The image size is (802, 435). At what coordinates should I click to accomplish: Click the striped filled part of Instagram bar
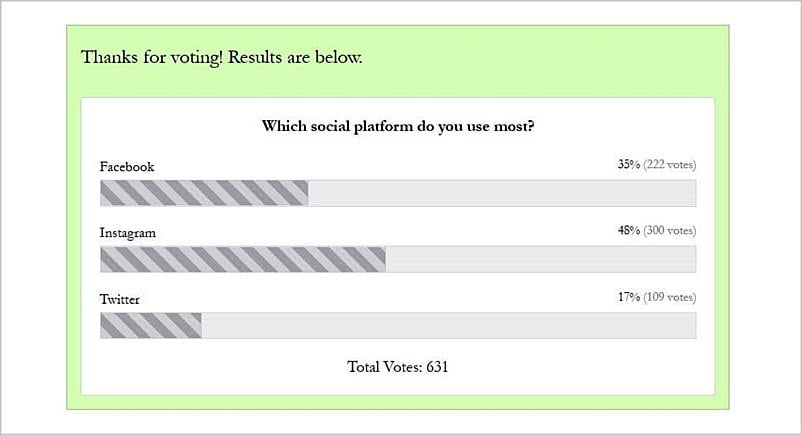(242, 259)
